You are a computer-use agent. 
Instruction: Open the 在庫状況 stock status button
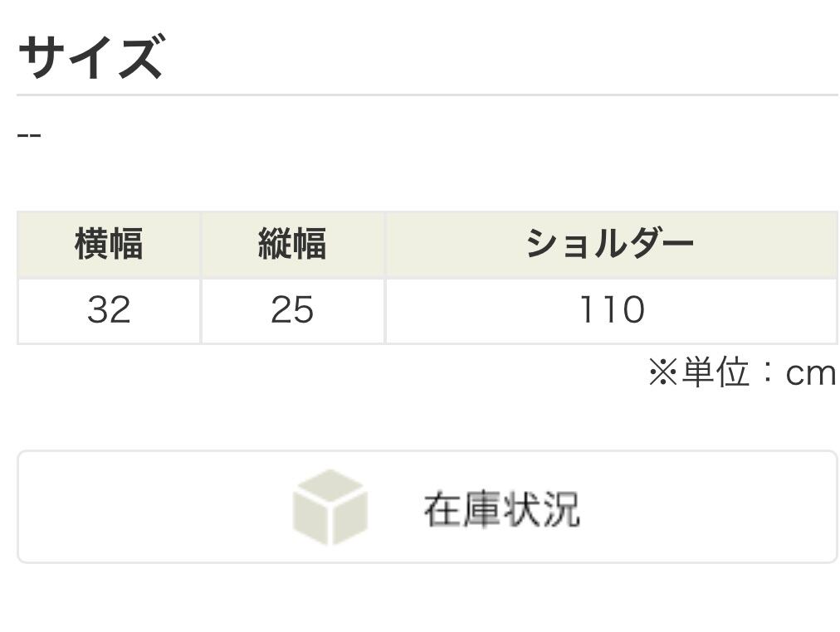[427, 507]
